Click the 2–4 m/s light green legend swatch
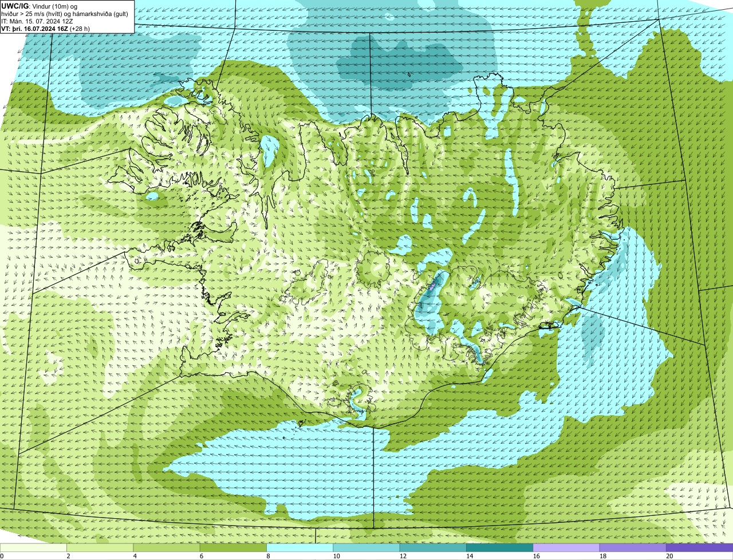Screen dimensions: 733x560 tap(101, 547)
